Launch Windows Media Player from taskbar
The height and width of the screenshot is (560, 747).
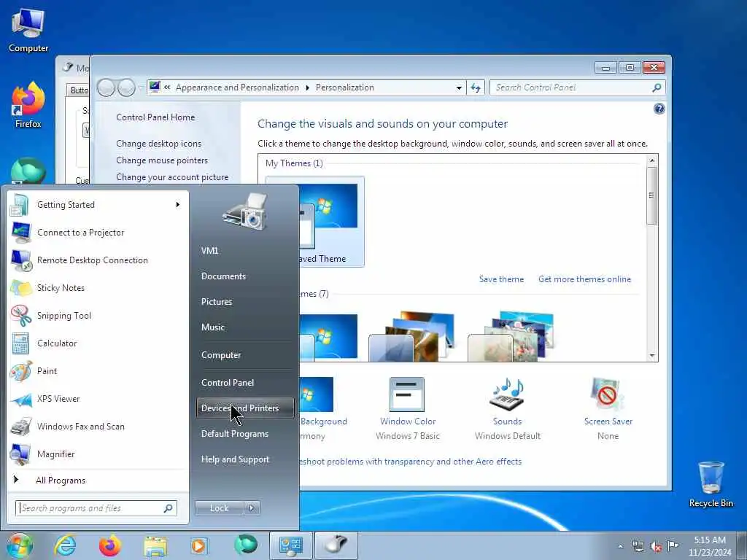pos(198,545)
